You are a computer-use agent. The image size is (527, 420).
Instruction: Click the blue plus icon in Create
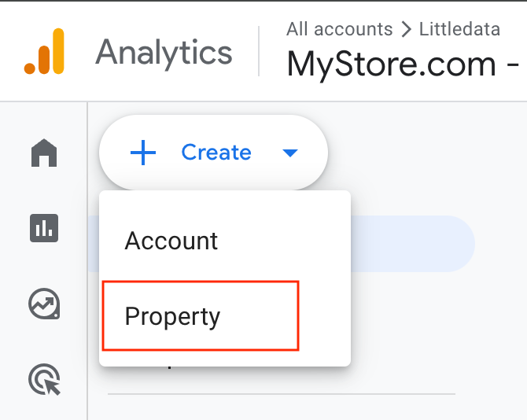(143, 153)
